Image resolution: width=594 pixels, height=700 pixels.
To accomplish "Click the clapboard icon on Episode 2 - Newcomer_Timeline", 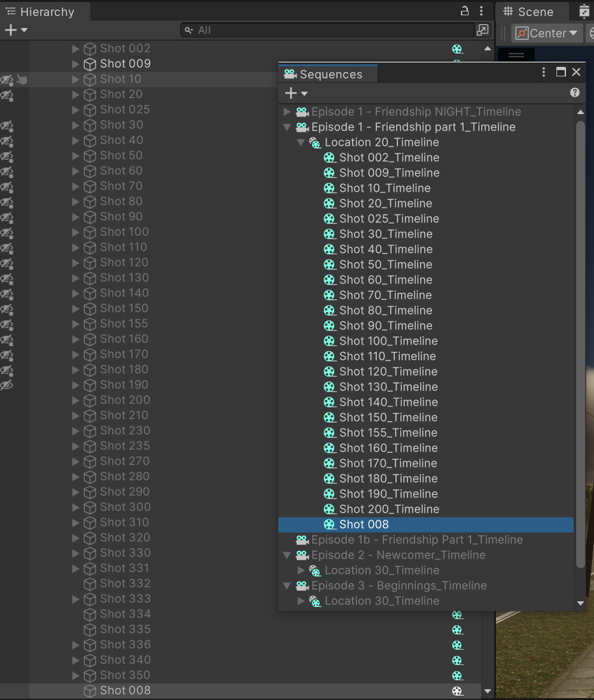I will point(302,555).
